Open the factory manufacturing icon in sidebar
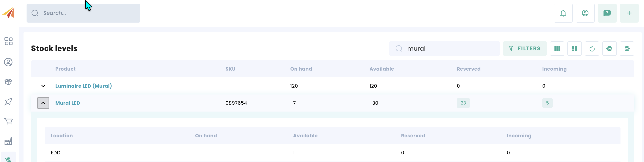This screenshot has height=162, width=644. click(x=9, y=141)
